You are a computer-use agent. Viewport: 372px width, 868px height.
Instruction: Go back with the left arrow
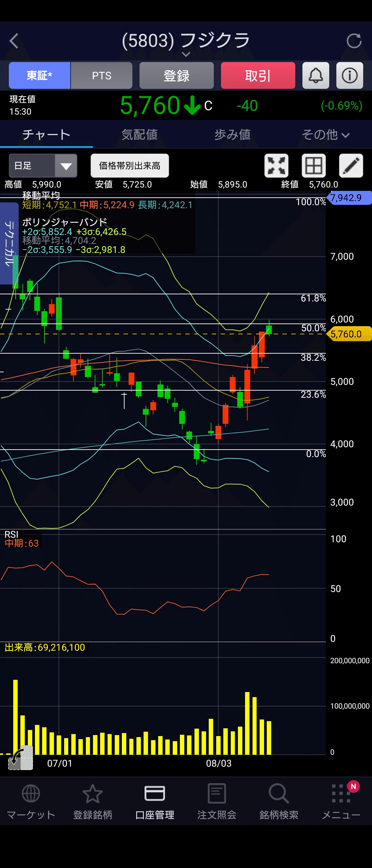coord(14,41)
